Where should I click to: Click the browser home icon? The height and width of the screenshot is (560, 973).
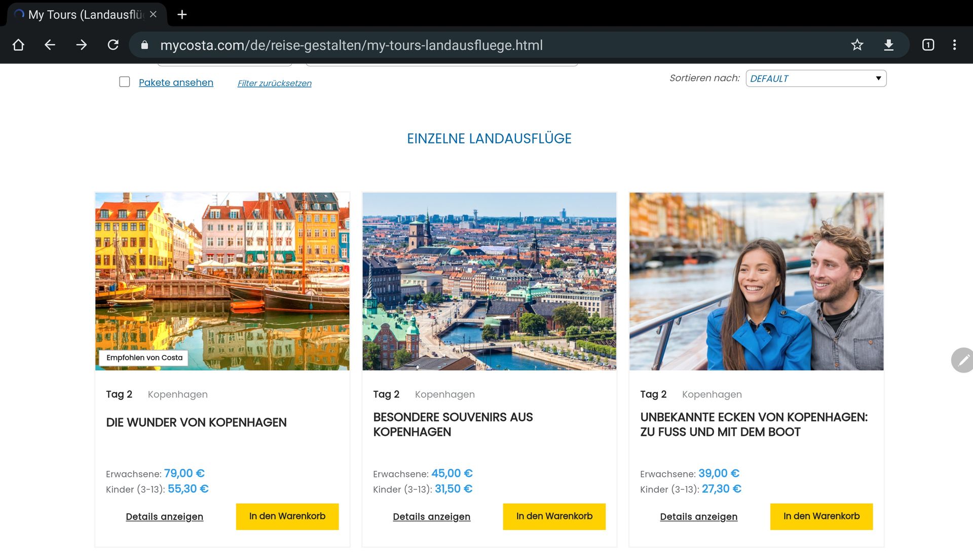tap(18, 45)
